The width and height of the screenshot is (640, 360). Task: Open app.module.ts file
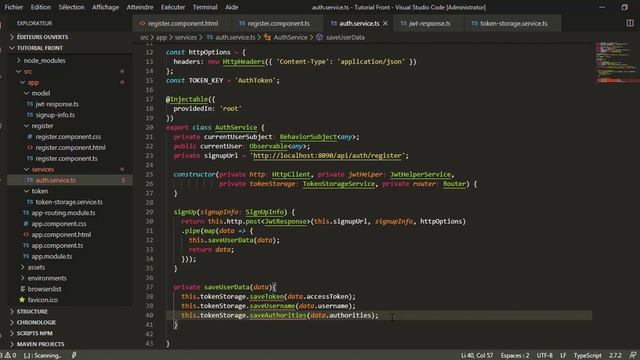click(x=51, y=256)
